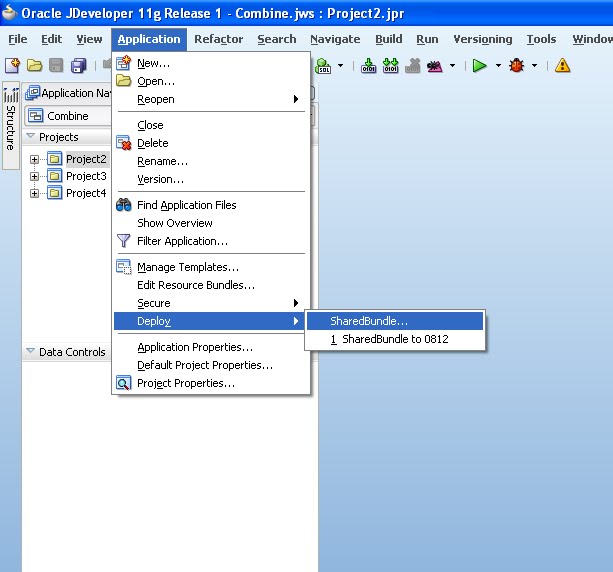This screenshot has height=572, width=613.
Task: Select Find Application Files
Action: click(x=210, y=205)
